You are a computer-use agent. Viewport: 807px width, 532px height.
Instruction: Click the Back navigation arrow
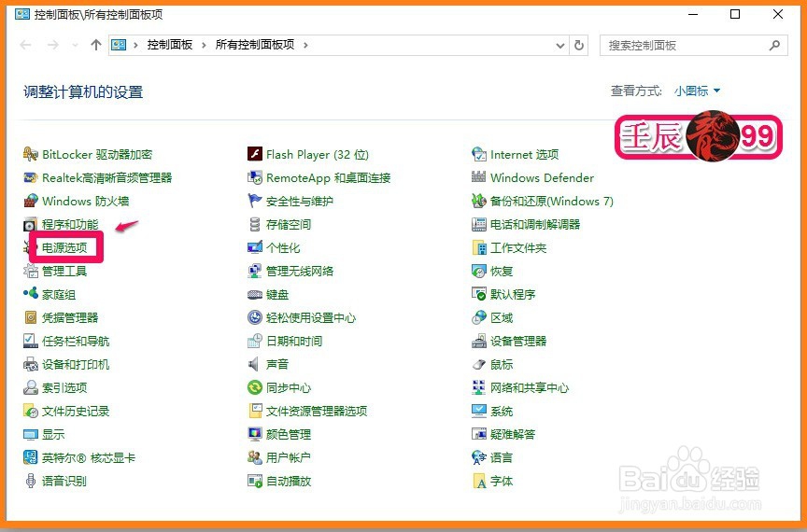pos(26,46)
